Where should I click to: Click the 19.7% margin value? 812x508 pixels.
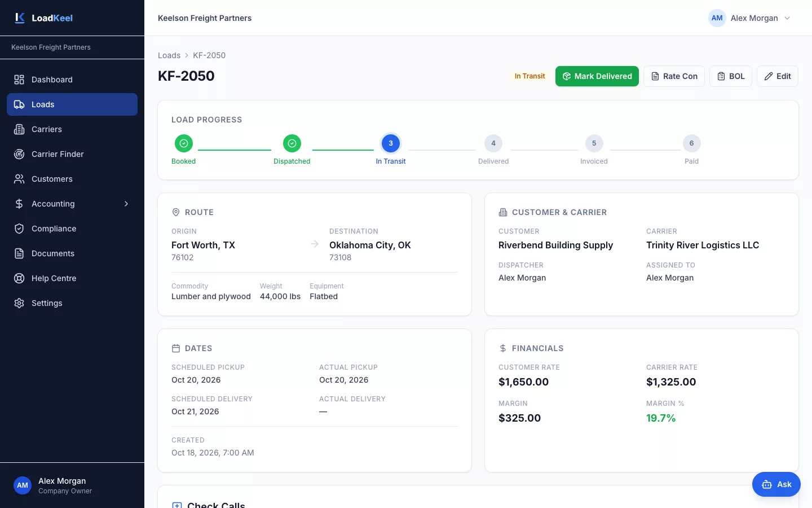[661, 418]
